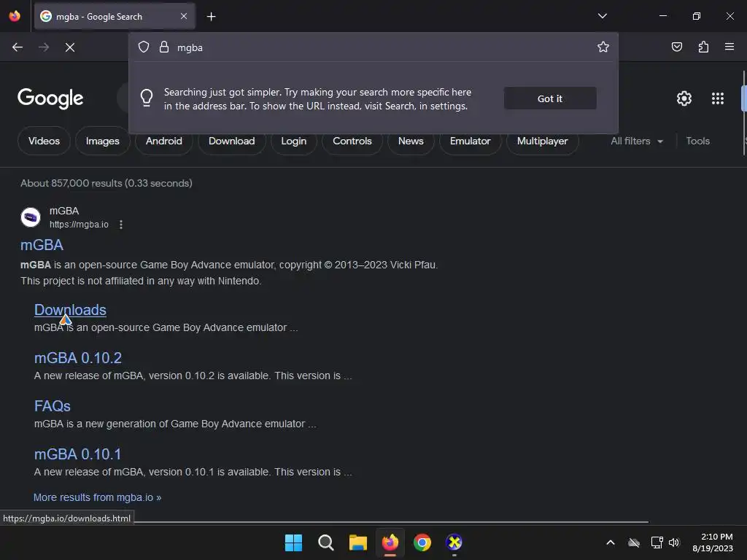Save page to Pocket

tap(676, 47)
